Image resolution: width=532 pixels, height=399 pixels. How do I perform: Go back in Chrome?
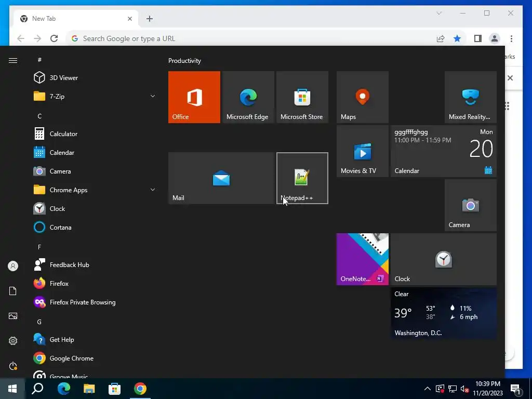21,38
